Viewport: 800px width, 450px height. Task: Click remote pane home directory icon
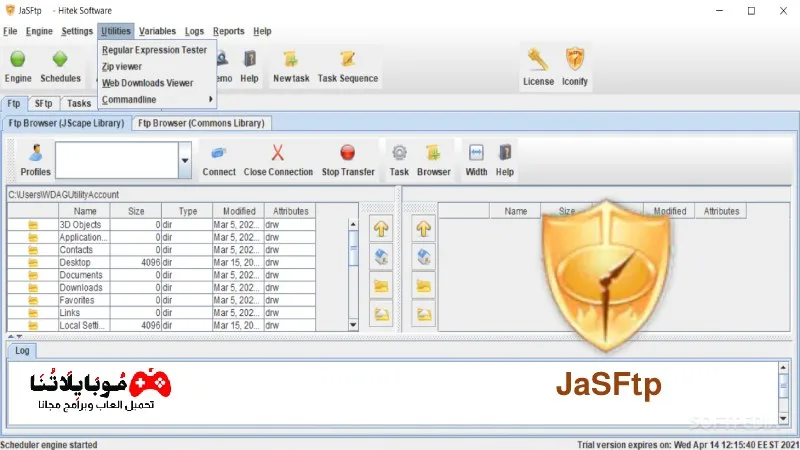coord(423,257)
